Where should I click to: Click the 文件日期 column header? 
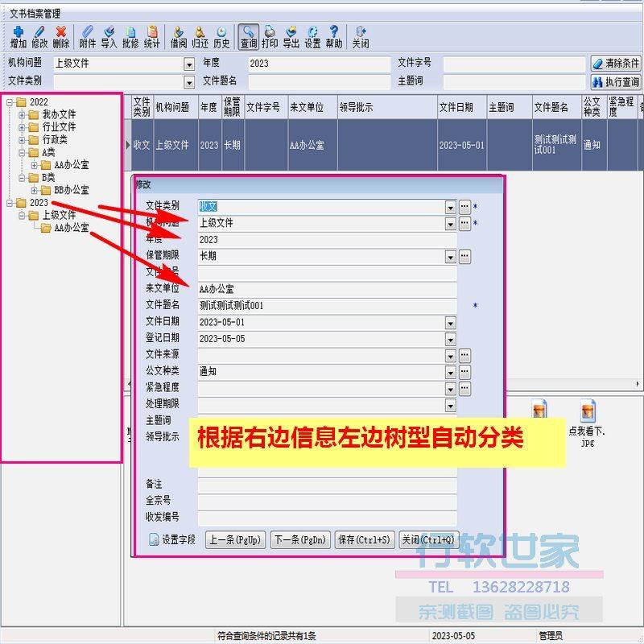click(461, 107)
